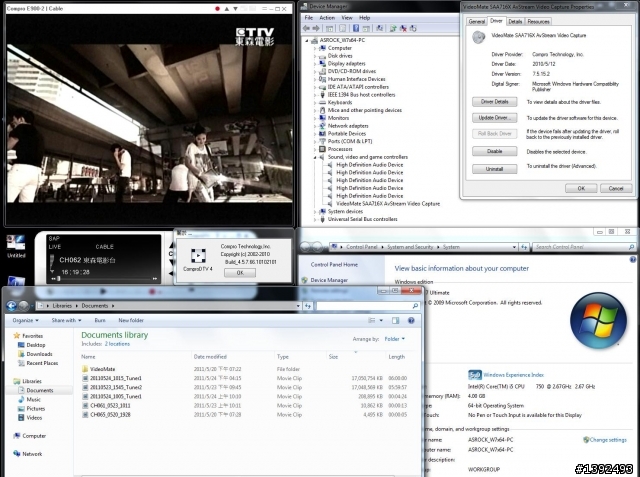Click the Back arrow in Device Manager toolbar
Screen dimensions: 640x477
(x=306, y=28)
